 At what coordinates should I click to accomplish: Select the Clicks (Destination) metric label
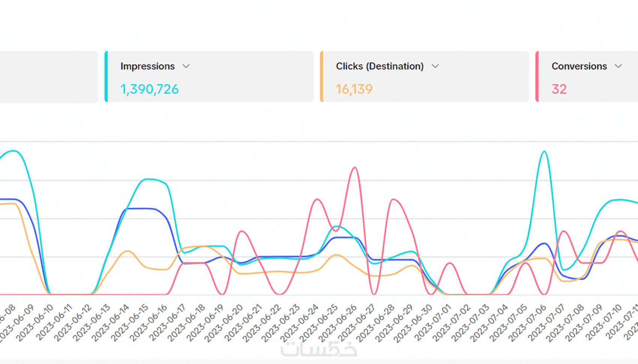click(x=379, y=66)
